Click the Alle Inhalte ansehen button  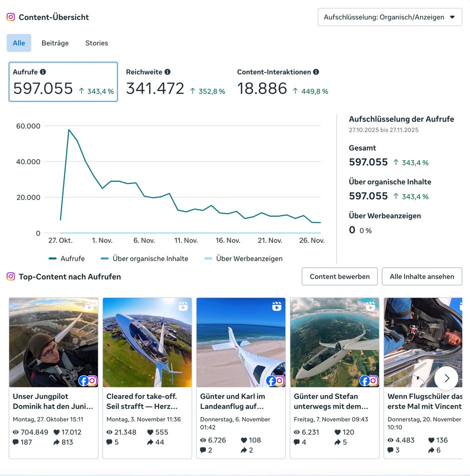421,276
